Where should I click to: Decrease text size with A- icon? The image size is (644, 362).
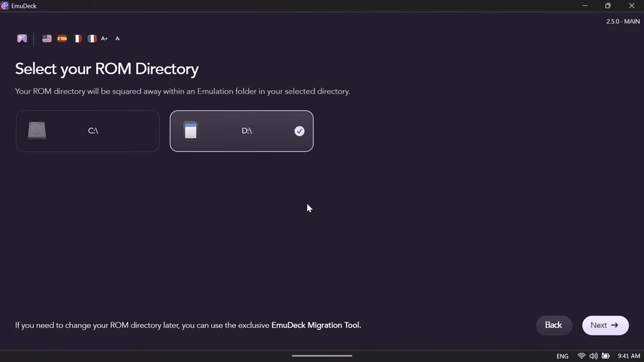point(117,38)
